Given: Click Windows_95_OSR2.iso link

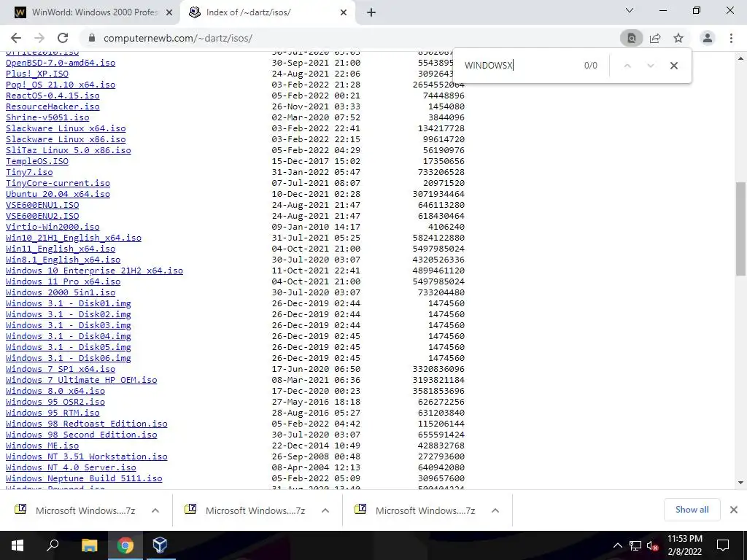Looking at the screenshot, I should (x=55, y=402).
